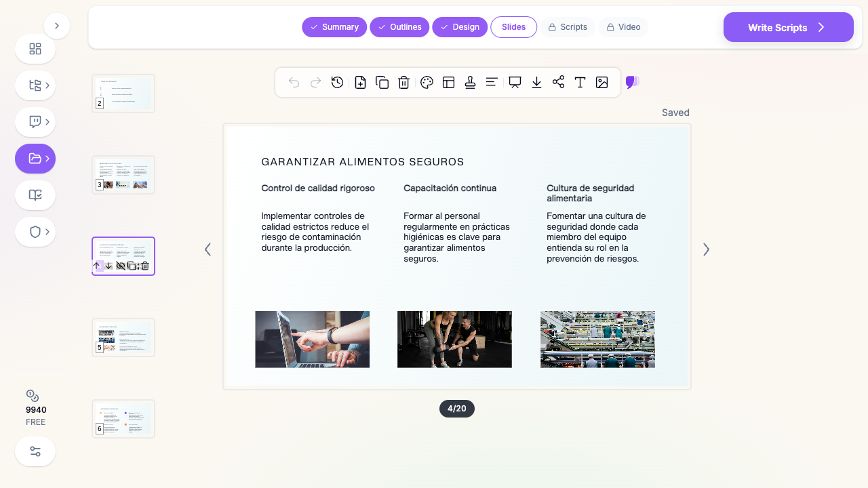The width and height of the screenshot is (868, 488).
Task: Insert an image
Action: [x=601, y=83]
